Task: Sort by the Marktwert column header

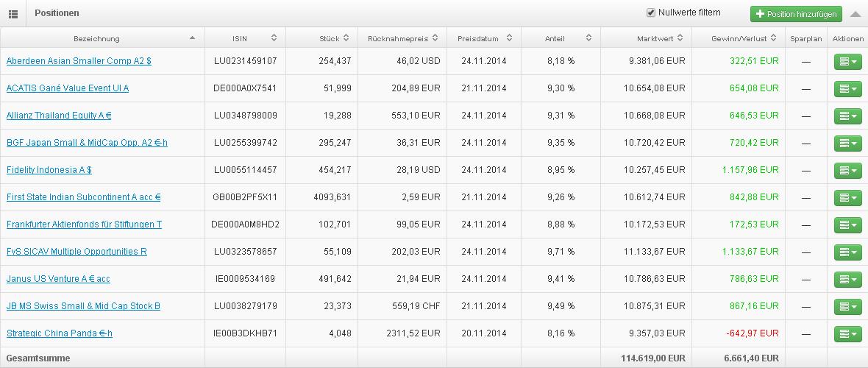Action: [x=646, y=38]
